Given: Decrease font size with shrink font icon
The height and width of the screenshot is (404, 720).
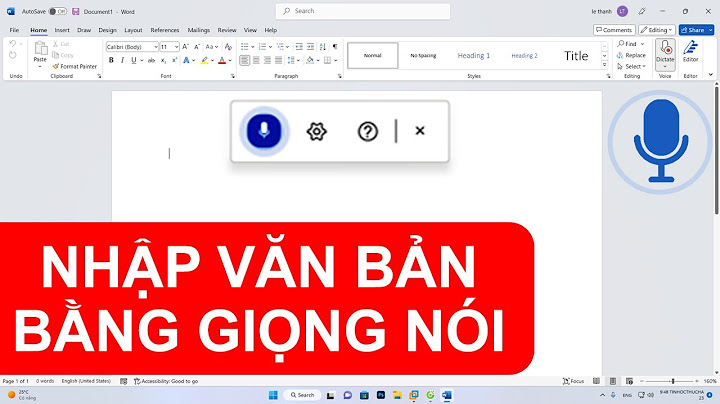Looking at the screenshot, I should (x=197, y=47).
